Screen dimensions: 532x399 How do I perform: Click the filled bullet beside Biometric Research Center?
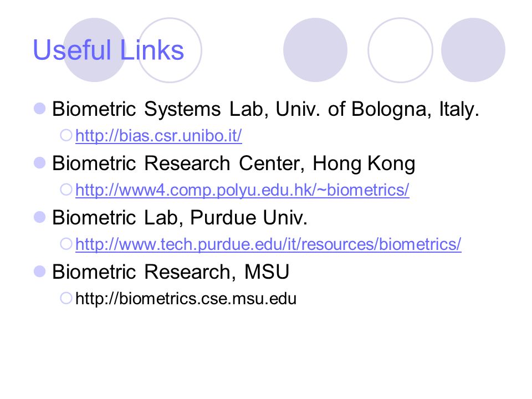pos(40,163)
